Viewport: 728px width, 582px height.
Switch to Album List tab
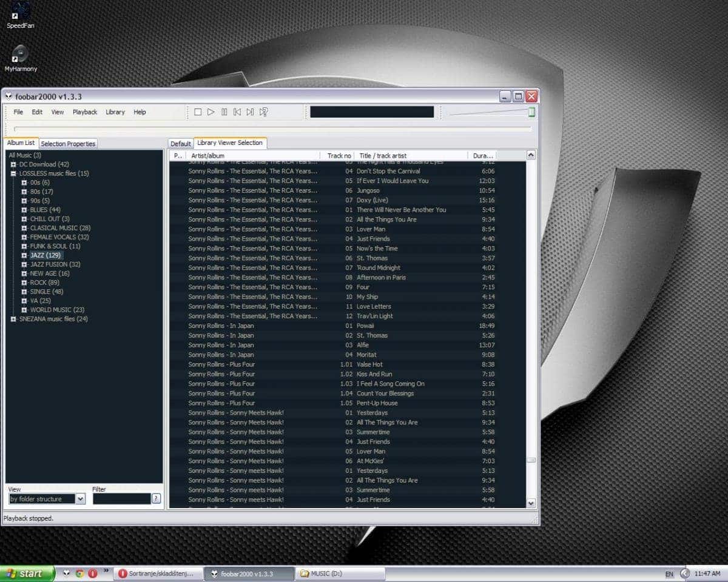[x=21, y=143]
